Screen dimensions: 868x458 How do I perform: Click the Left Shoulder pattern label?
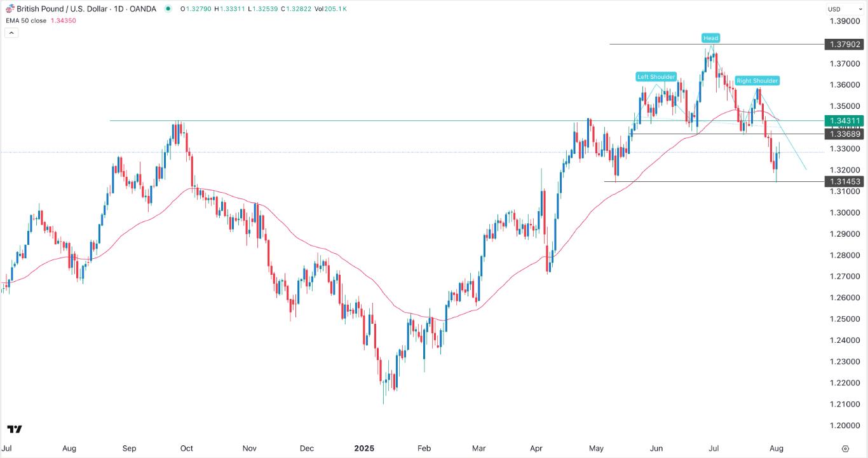coord(655,76)
